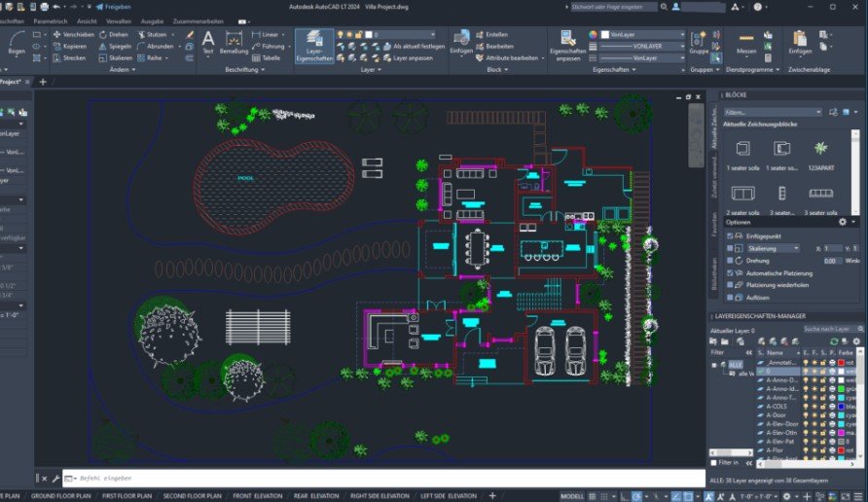Click the Layer anpassen button
This screenshot has height=502, width=868.
[413, 57]
